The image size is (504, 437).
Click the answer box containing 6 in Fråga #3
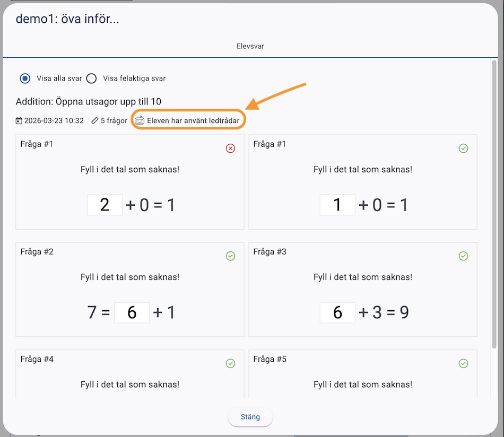pos(337,312)
